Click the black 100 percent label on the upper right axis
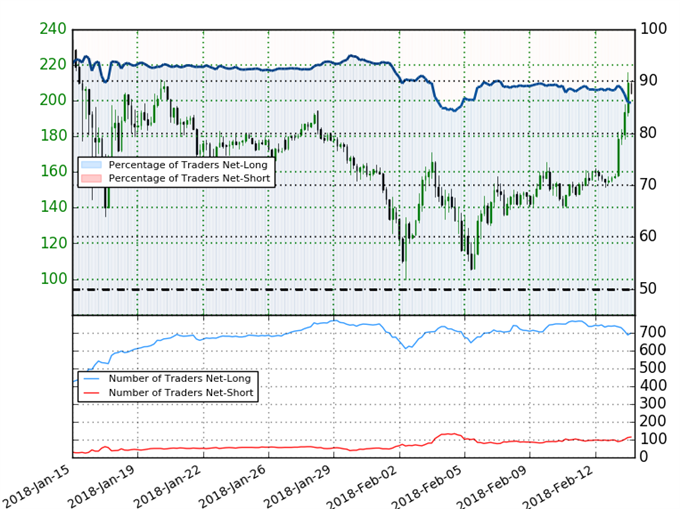The width and height of the screenshot is (680, 509). 653,29
